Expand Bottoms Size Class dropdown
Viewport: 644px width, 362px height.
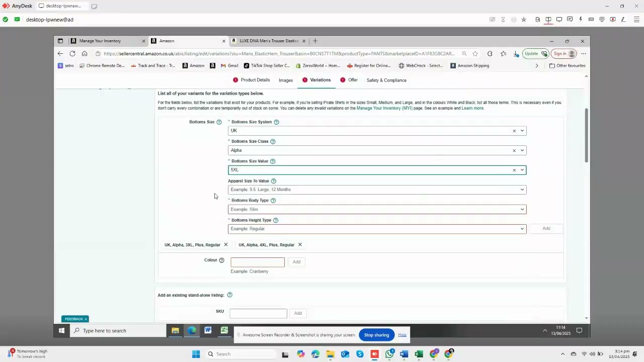[x=522, y=150]
